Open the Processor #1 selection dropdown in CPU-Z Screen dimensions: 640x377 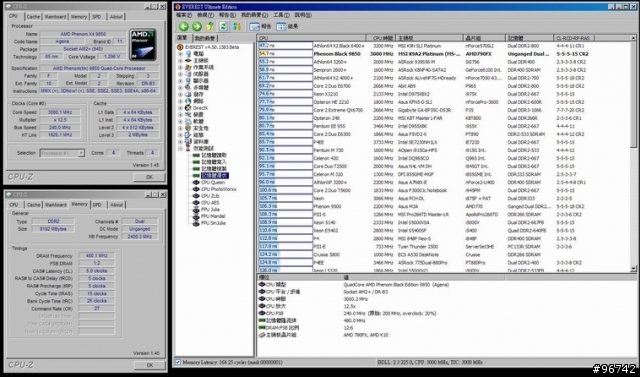[x=81, y=153]
